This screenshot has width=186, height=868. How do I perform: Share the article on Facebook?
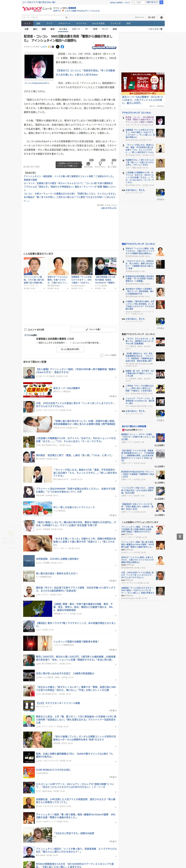[62, 47]
